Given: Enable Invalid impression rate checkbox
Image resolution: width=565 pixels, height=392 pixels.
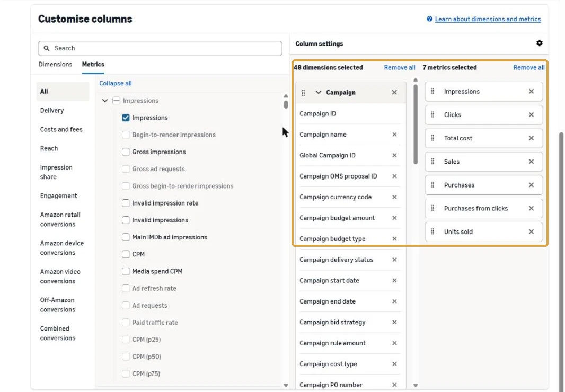Looking at the screenshot, I should pyautogui.click(x=126, y=203).
